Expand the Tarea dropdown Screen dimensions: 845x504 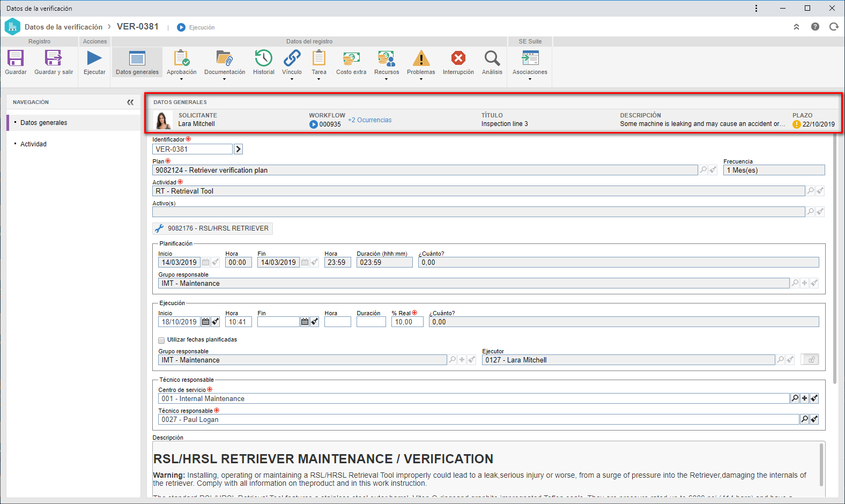(318, 79)
